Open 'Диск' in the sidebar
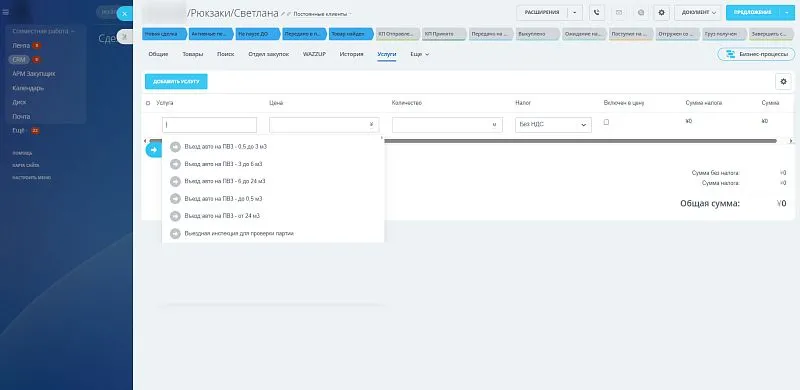The height and width of the screenshot is (390, 800). pos(19,102)
